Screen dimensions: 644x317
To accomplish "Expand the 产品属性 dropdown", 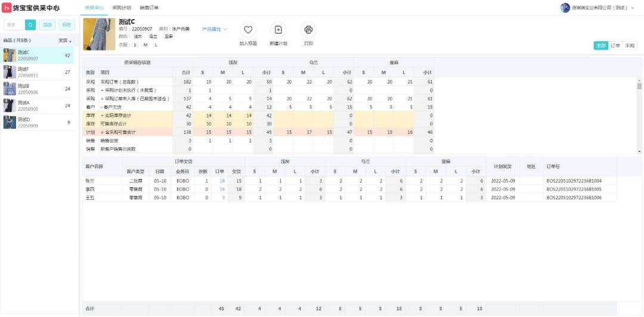I will [215, 29].
